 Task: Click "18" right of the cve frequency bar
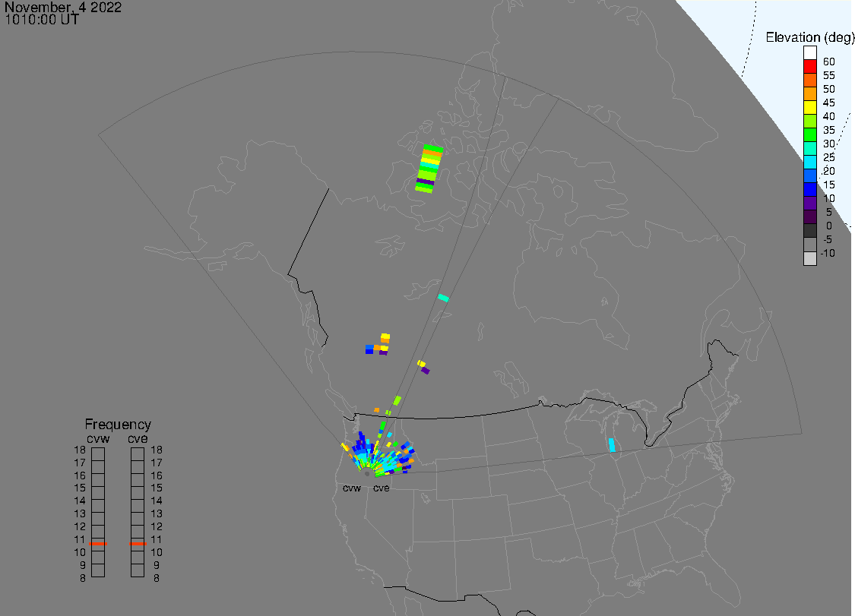click(157, 450)
